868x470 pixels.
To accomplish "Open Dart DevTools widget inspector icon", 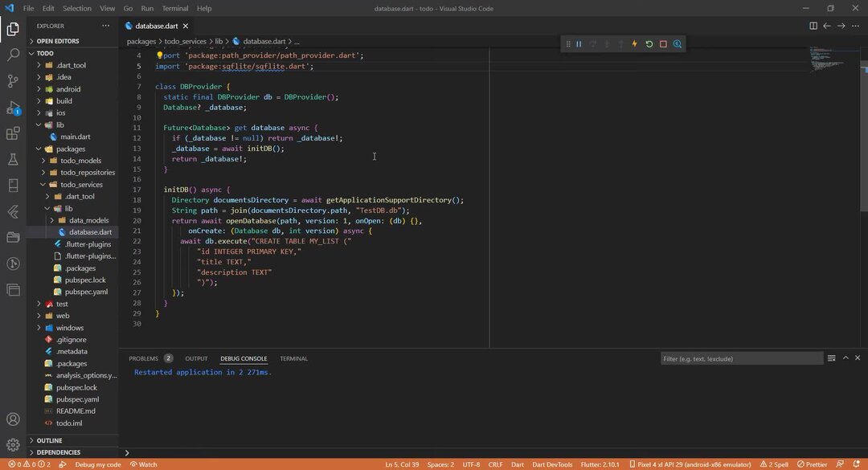I will click(x=678, y=44).
